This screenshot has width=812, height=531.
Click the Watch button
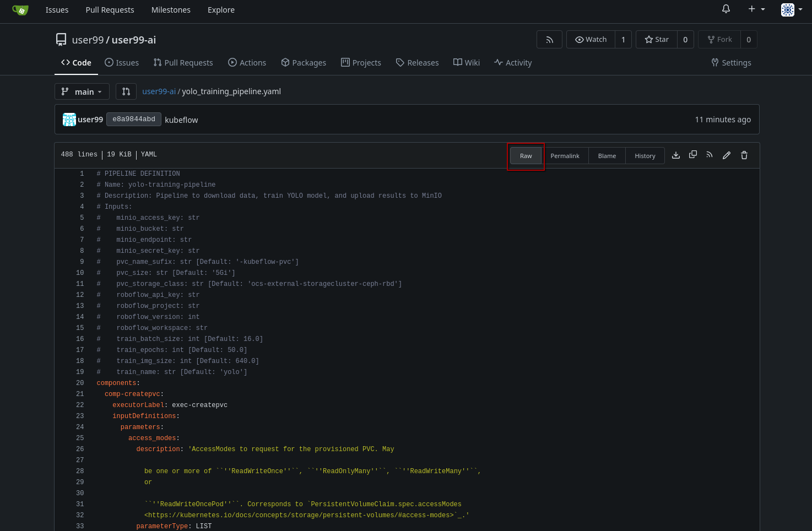coord(591,40)
